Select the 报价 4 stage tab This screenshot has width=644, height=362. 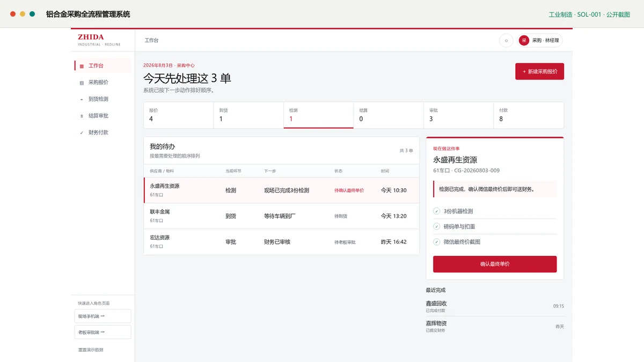pos(179,115)
